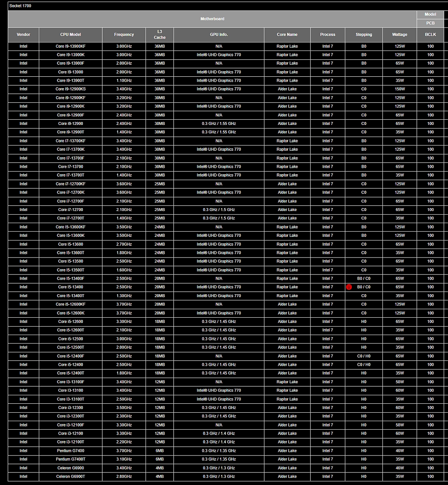Select the Celeron G6900 cell
This screenshot has width=448, height=485.
(71, 468)
